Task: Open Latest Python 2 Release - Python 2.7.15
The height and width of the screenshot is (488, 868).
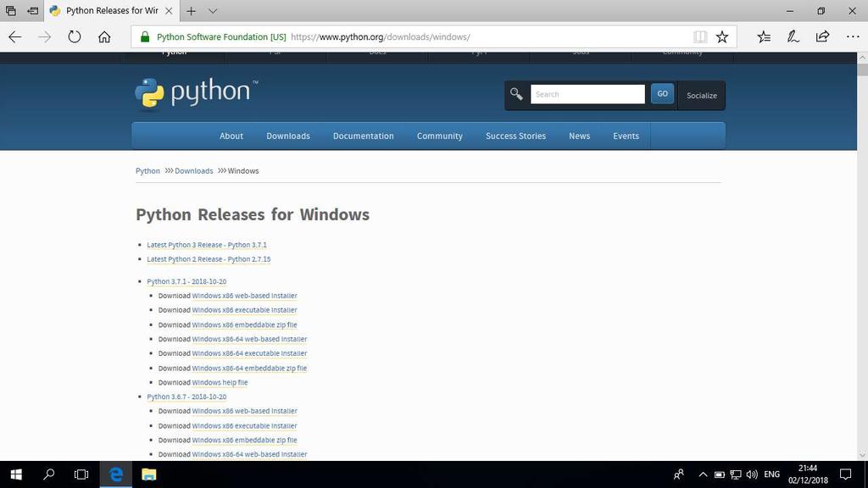Action: coord(209,259)
